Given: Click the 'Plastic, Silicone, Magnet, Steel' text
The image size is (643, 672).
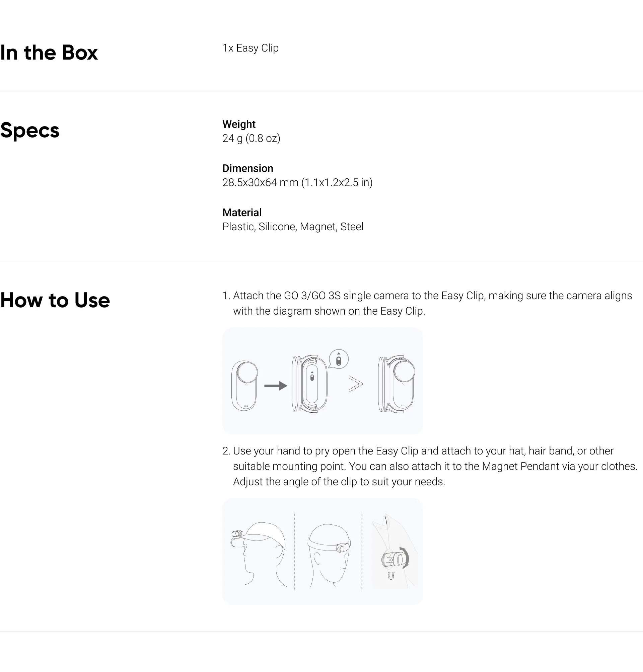Looking at the screenshot, I should coord(293,226).
